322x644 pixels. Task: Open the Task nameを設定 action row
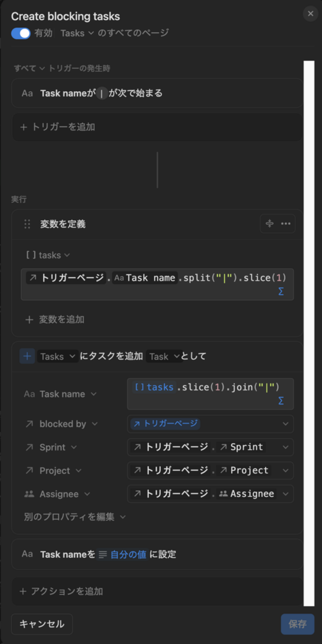pos(157,554)
